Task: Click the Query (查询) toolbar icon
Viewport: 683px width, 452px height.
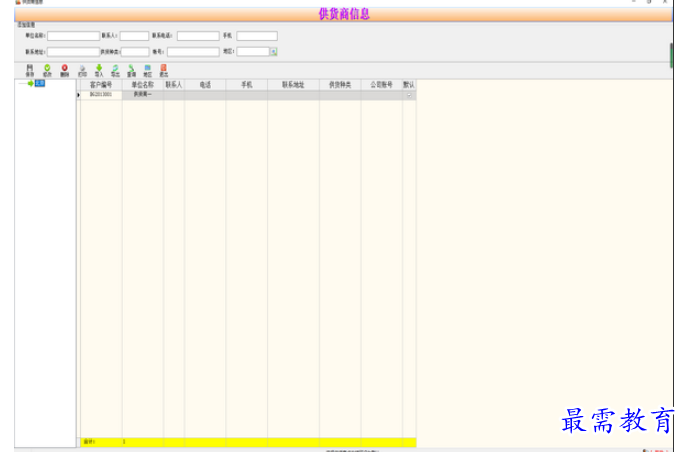Action: (131, 69)
